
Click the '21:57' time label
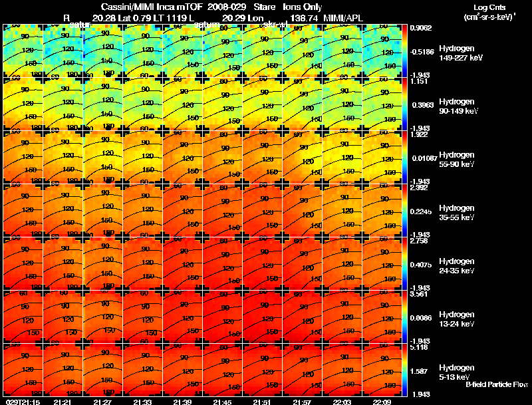[302, 402]
